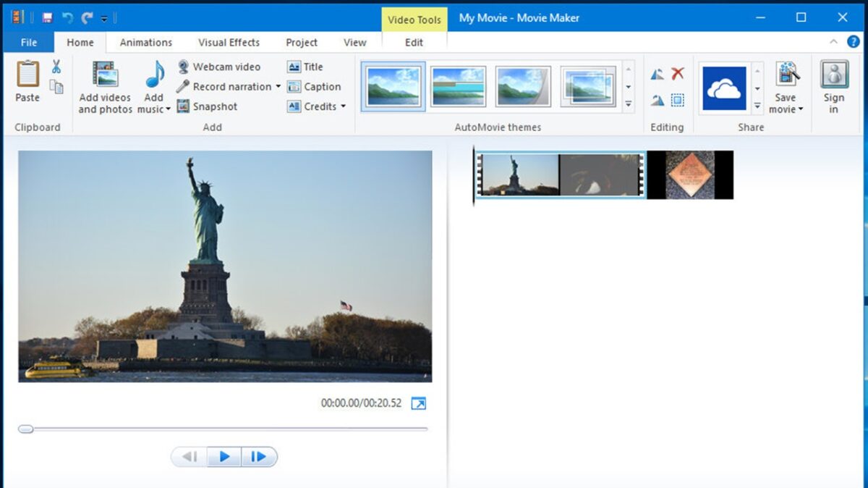This screenshot has width=868, height=488.
Task: Show next row of Share options
Action: (757, 88)
